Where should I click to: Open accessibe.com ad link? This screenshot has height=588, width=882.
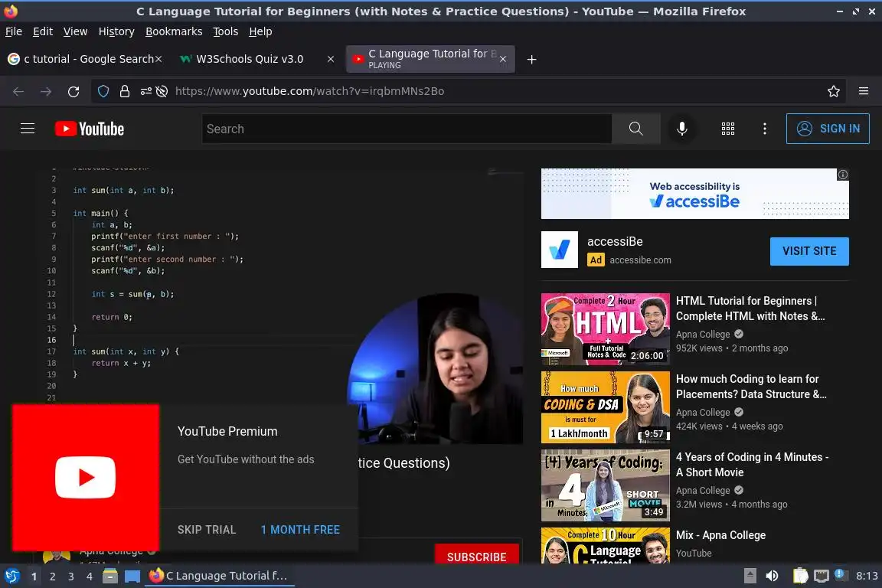coord(640,260)
